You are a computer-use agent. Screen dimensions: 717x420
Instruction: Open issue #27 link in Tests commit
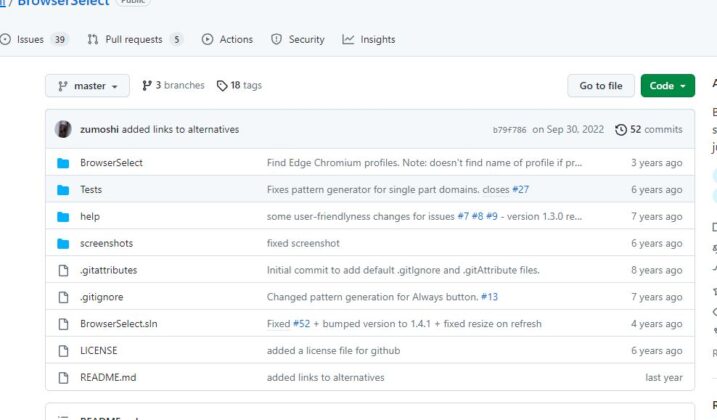pos(520,190)
